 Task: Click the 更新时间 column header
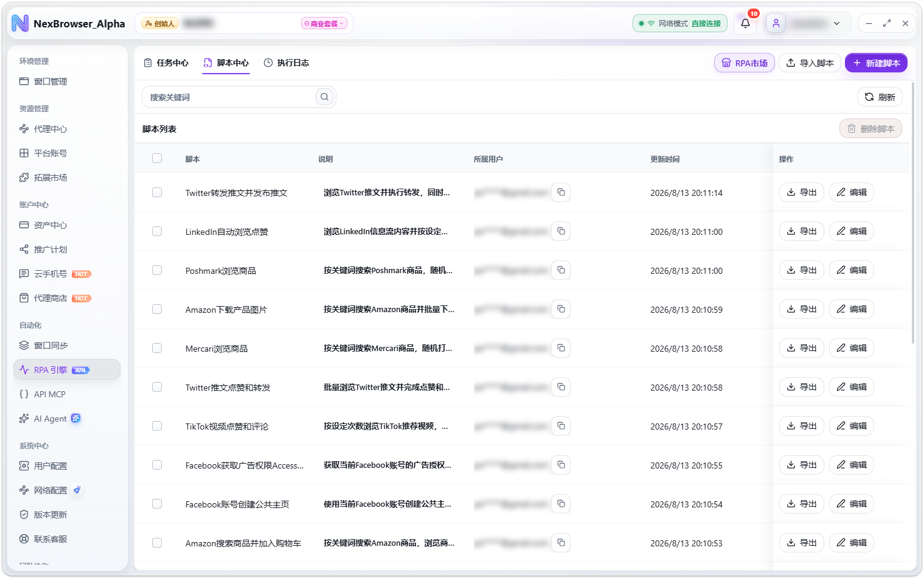[665, 159]
